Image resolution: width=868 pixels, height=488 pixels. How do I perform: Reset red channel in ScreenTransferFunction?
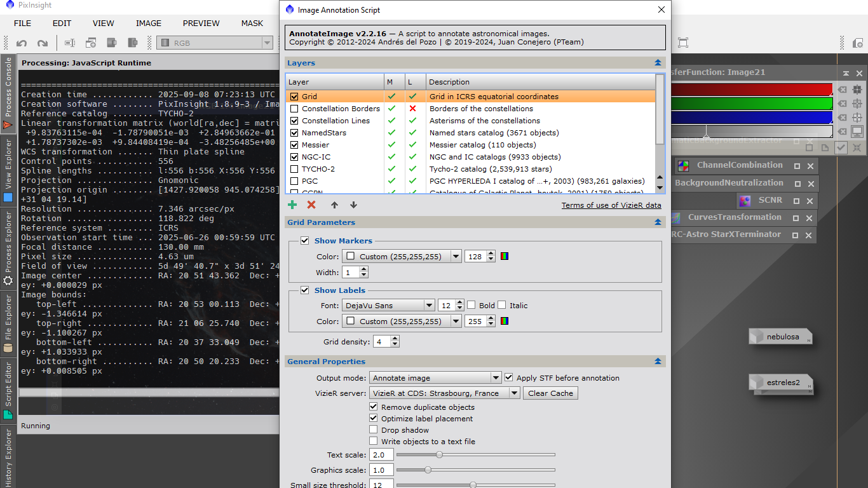click(x=842, y=90)
